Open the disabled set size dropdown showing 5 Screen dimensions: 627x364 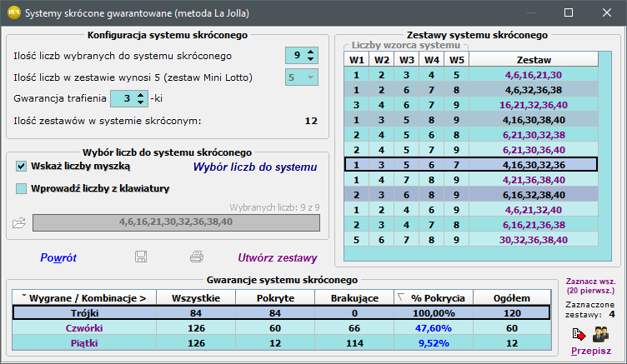(x=302, y=77)
